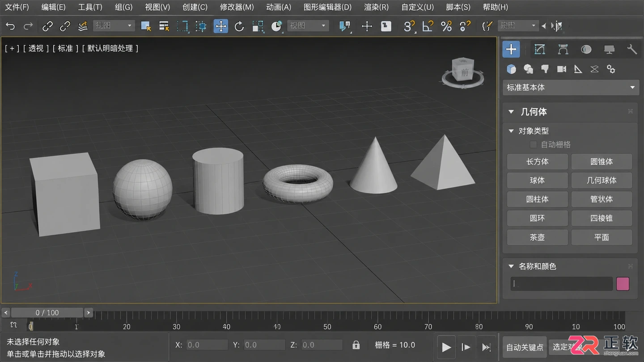Toggle the Angle Snap button
644x362 pixels.
point(428,26)
